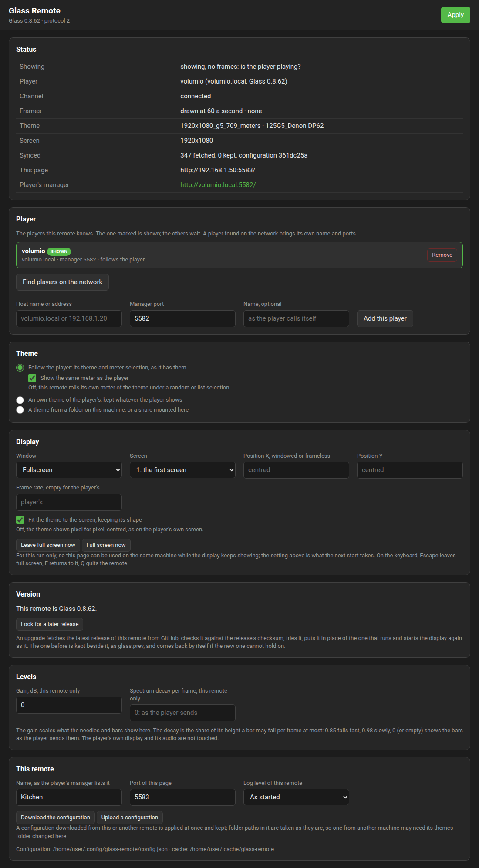479x868 pixels.
Task: Click Download the configuration
Action: tap(55, 818)
